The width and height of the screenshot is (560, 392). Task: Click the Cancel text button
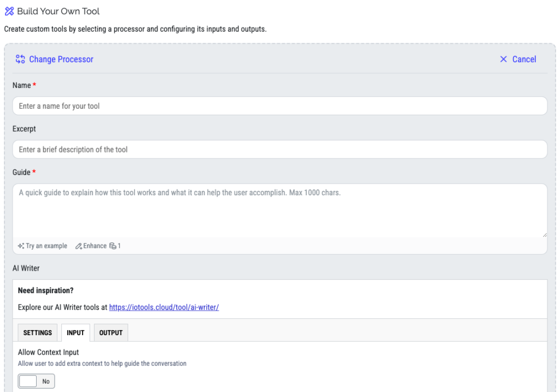point(524,59)
